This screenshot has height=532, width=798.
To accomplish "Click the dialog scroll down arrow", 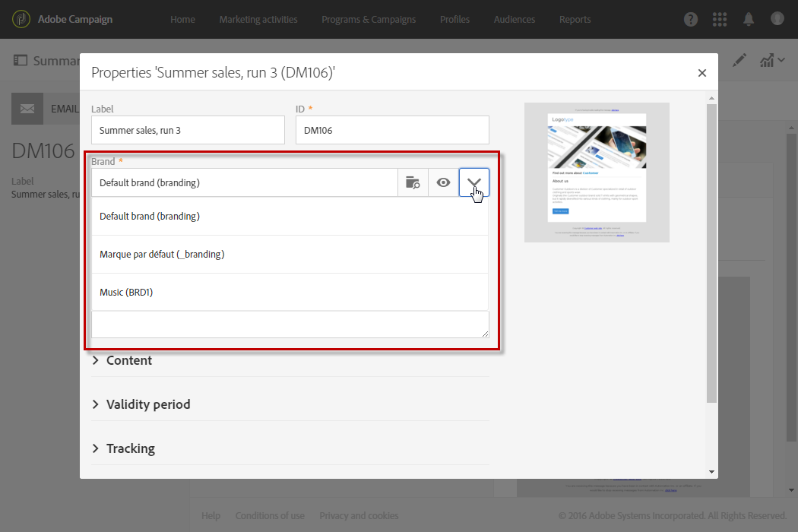I will (711, 472).
